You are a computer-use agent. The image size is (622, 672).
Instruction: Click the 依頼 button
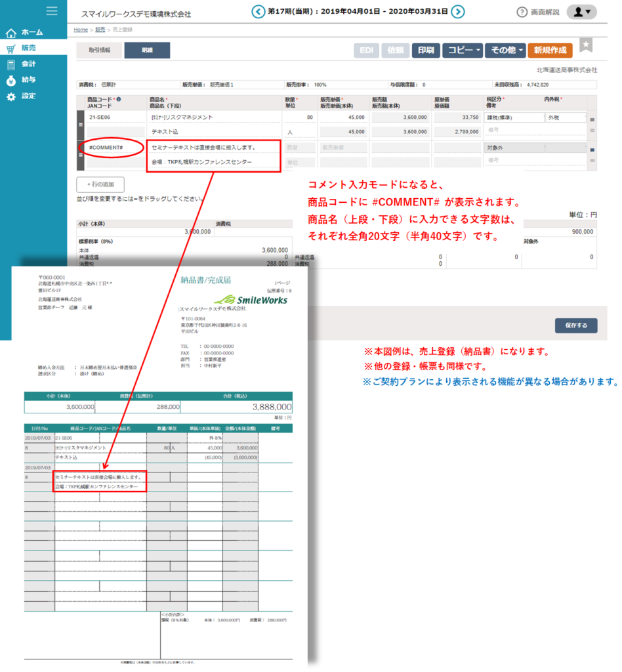coord(396,51)
